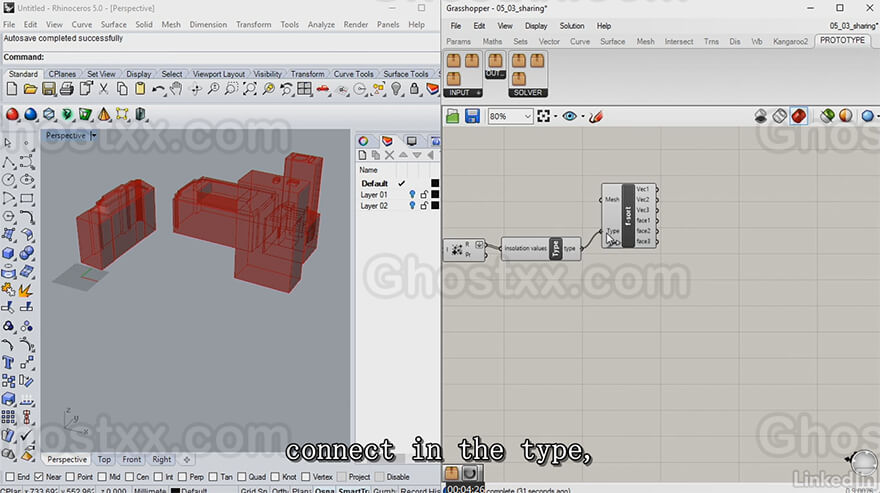The height and width of the screenshot is (493, 880).
Task: Undo the last action in Rhino
Action: [158, 89]
